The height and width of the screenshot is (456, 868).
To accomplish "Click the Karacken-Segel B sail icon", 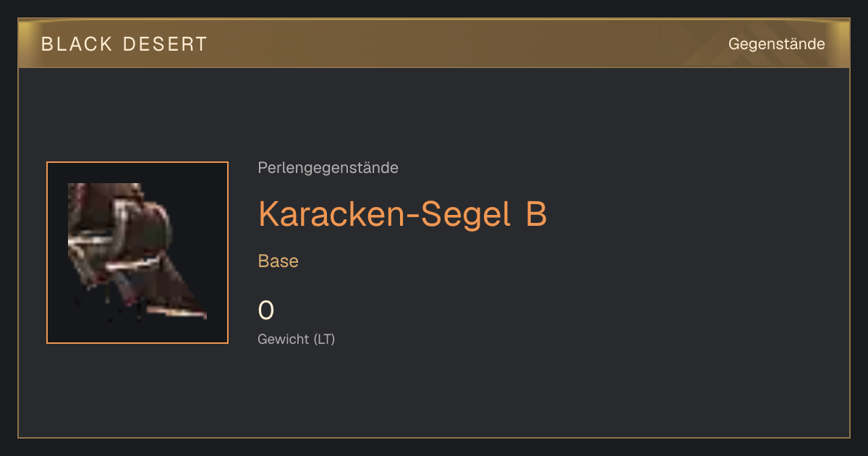I will click(x=137, y=253).
